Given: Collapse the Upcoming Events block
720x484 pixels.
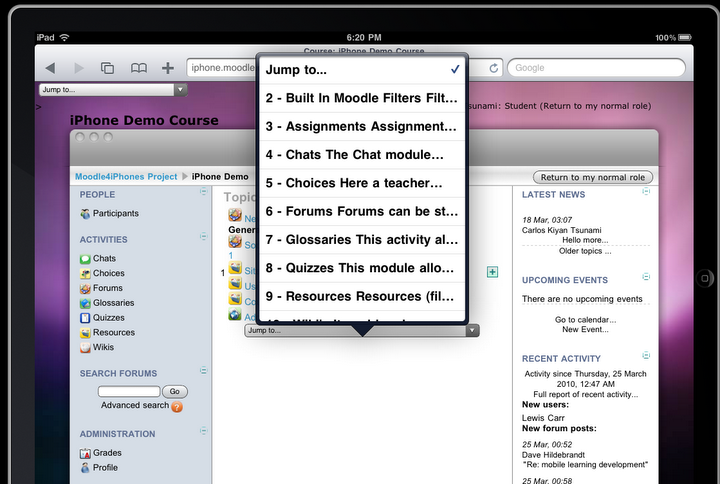Looking at the screenshot, I should pyautogui.click(x=646, y=277).
